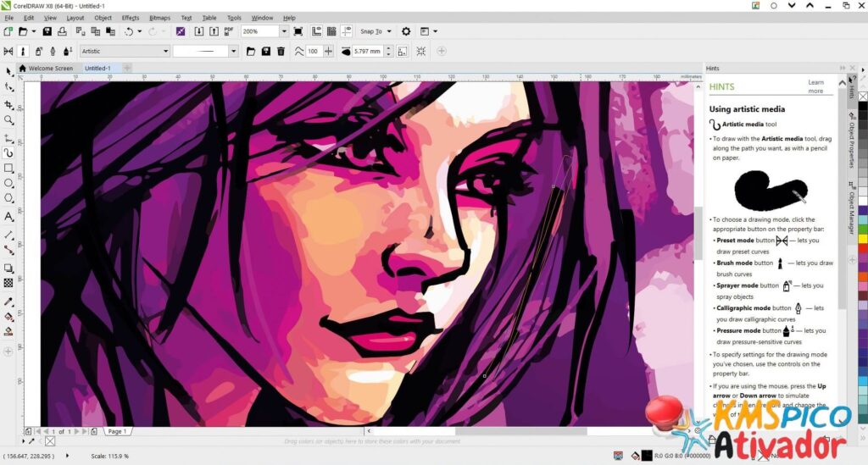This screenshot has width=868, height=465.
Task: Start a new document with plus tab
Action: [127, 68]
